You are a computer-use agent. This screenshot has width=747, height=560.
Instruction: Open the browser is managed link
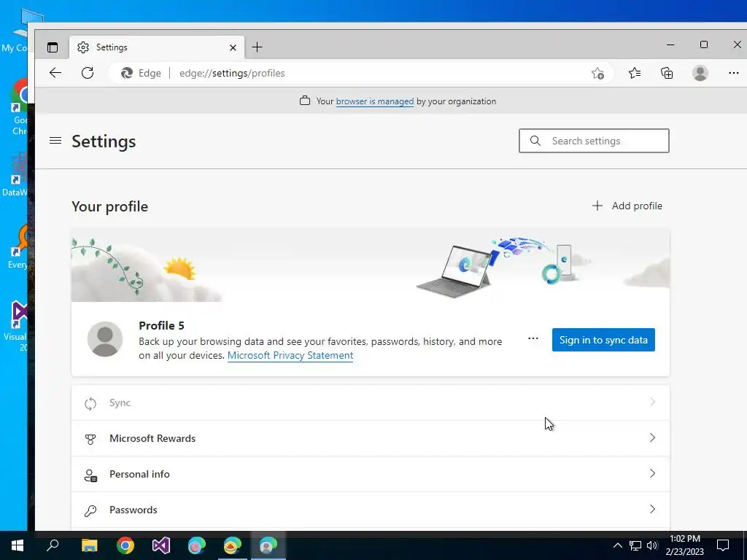[x=374, y=101]
